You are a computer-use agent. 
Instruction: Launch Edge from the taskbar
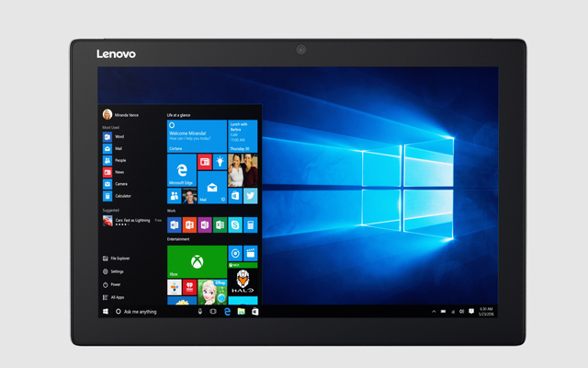(227, 312)
